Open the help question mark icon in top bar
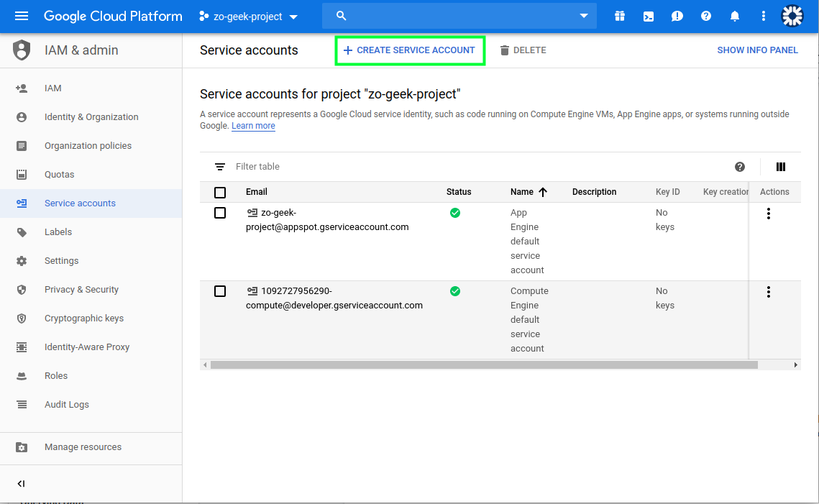The height and width of the screenshot is (504, 819). pos(705,17)
